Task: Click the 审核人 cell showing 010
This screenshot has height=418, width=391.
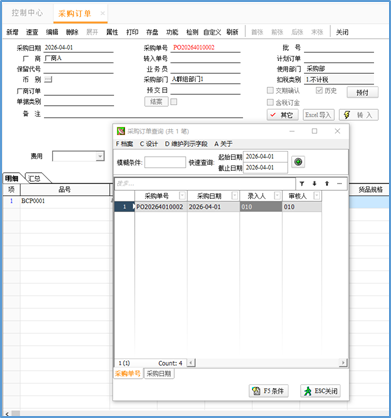Action: [x=302, y=207]
